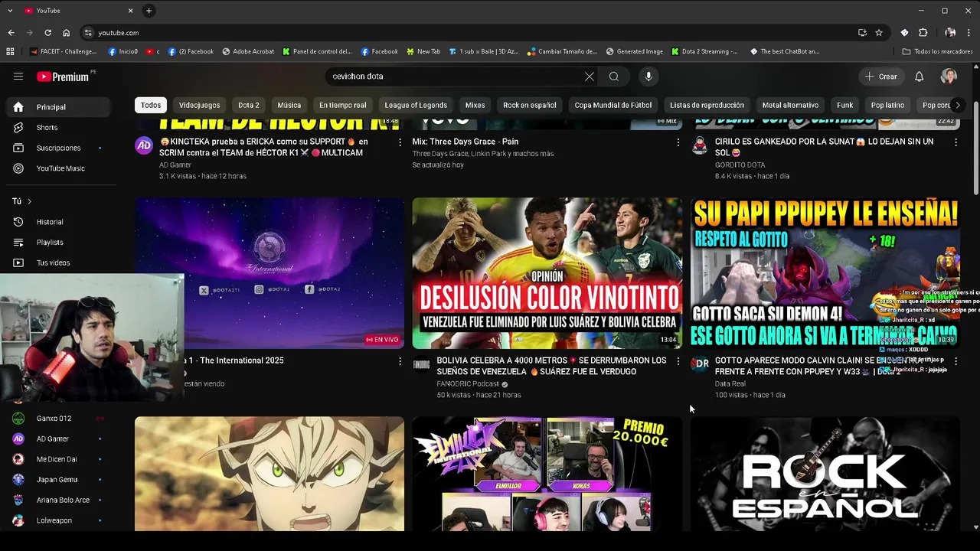
Task: Select the Metal alternativo chip
Action: [790, 105]
